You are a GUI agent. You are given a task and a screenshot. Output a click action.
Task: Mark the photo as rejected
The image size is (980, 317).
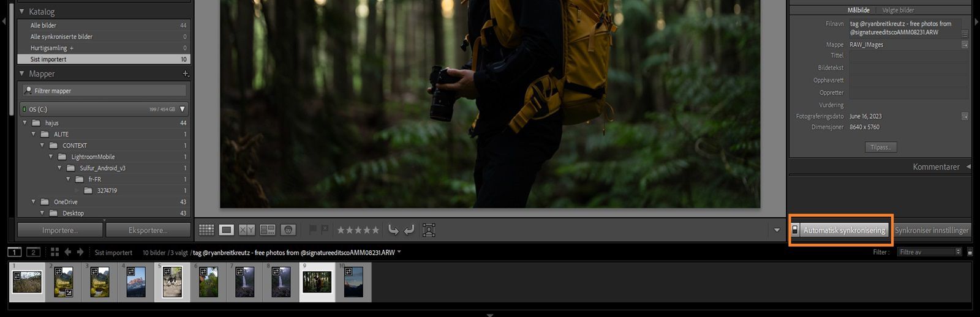click(325, 229)
